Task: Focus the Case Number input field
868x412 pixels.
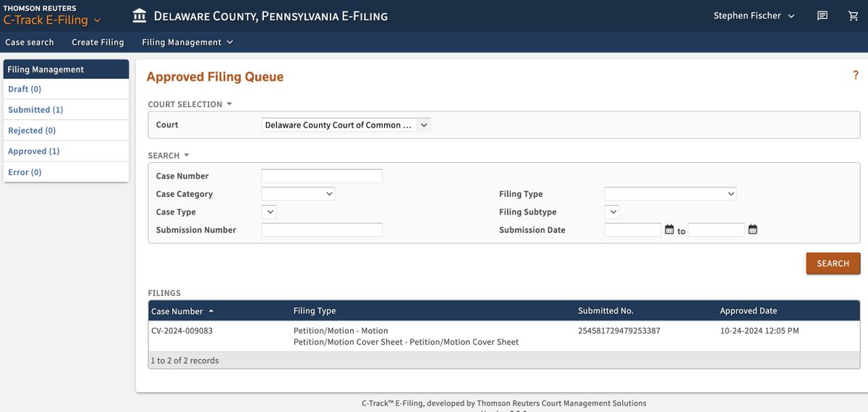Action: [322, 176]
